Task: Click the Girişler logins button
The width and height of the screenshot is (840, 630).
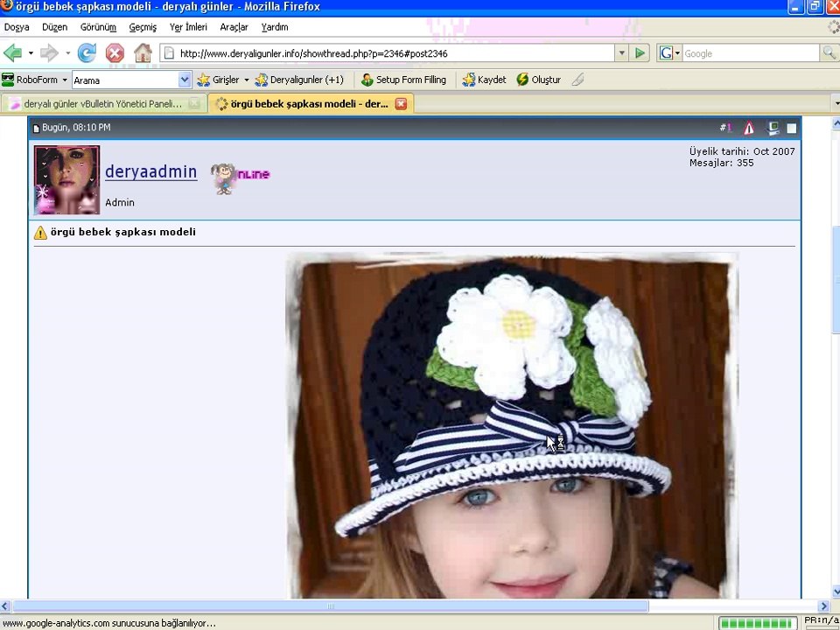Action: pos(219,80)
